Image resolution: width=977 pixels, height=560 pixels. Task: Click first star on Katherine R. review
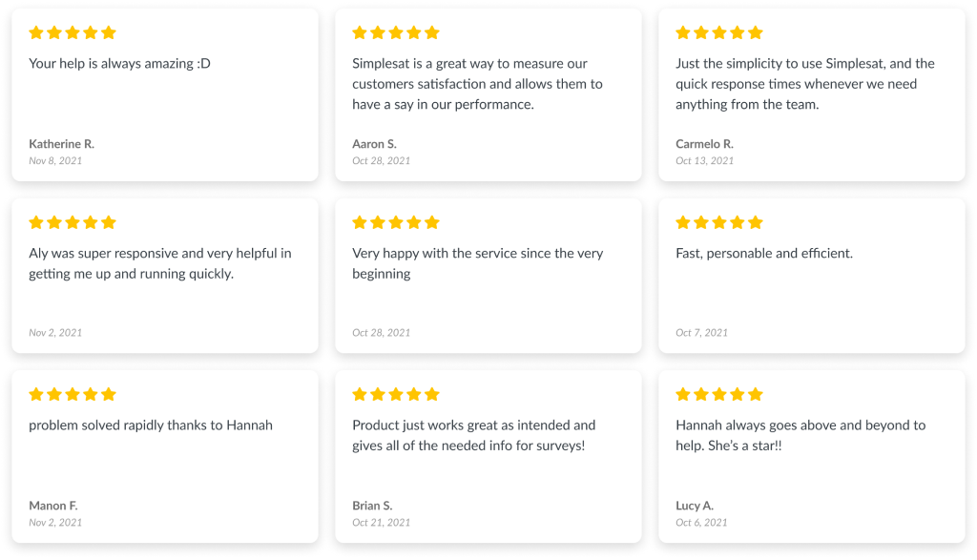(x=36, y=32)
